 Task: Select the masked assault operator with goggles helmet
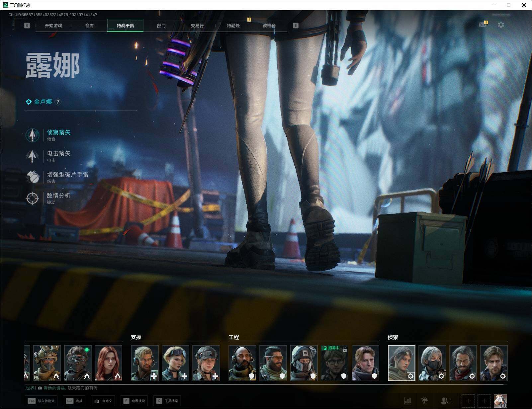[47, 363]
